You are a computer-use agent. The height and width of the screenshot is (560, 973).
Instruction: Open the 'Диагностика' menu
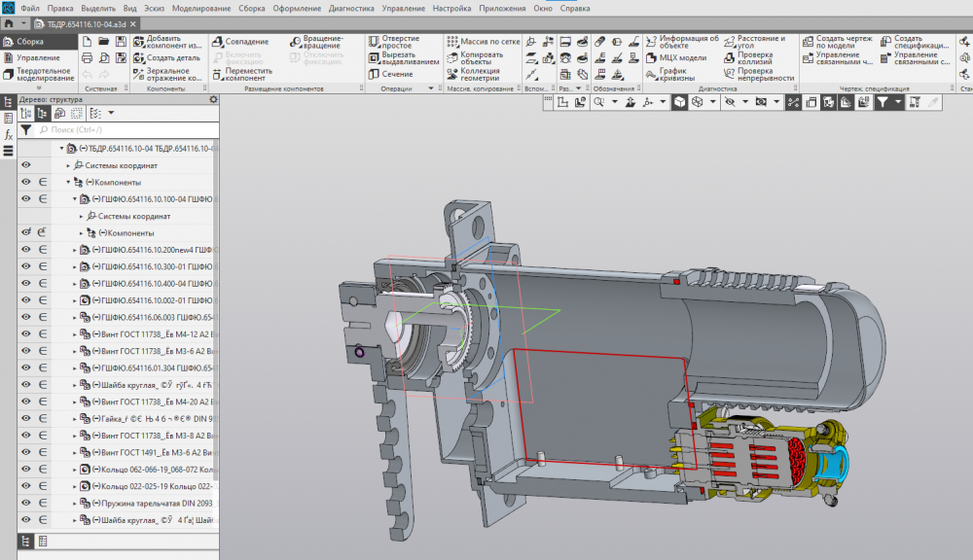tap(351, 8)
